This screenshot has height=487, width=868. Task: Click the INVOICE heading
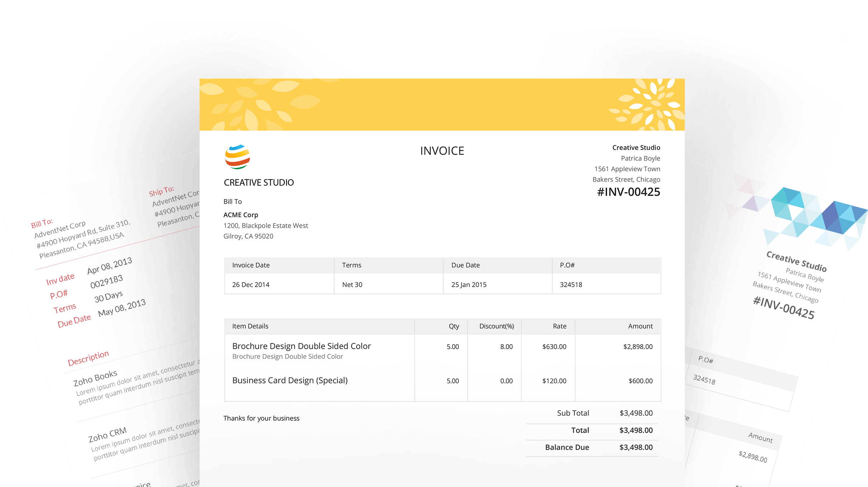coord(442,151)
